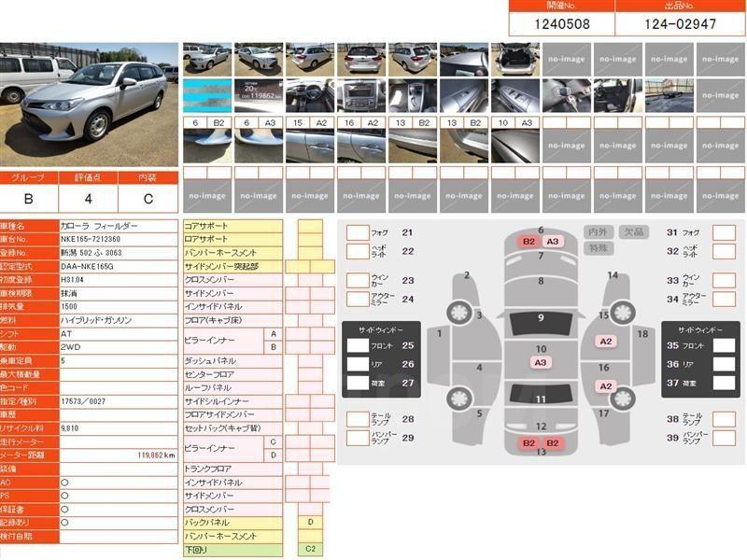747x560 pixels.
Task: Select the recycle fee value 9,810
Action: coord(69,428)
